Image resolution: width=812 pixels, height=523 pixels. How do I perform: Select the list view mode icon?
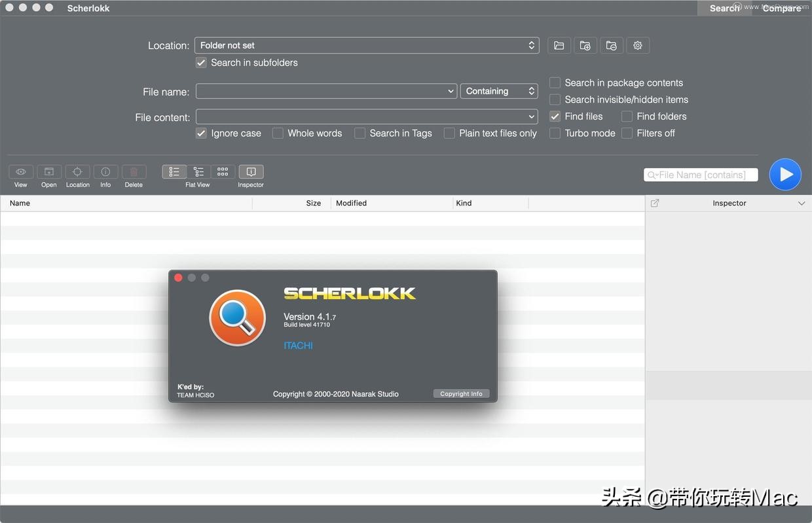click(174, 171)
